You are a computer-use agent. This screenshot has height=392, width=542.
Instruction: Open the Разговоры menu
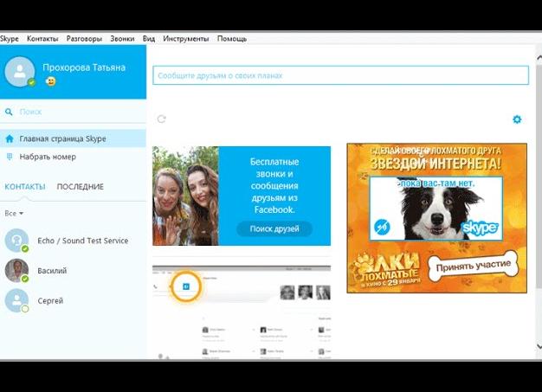(x=84, y=39)
